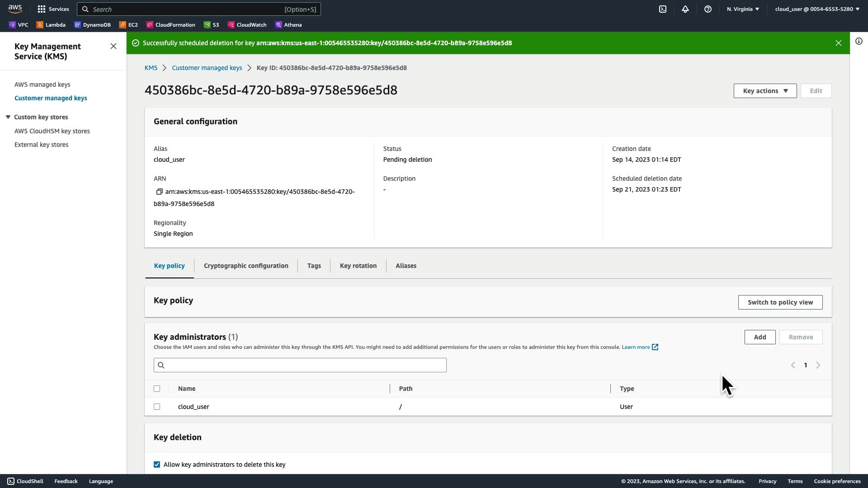This screenshot has width=868, height=488.
Task: Open the Key actions dropdown
Action: [x=764, y=91]
